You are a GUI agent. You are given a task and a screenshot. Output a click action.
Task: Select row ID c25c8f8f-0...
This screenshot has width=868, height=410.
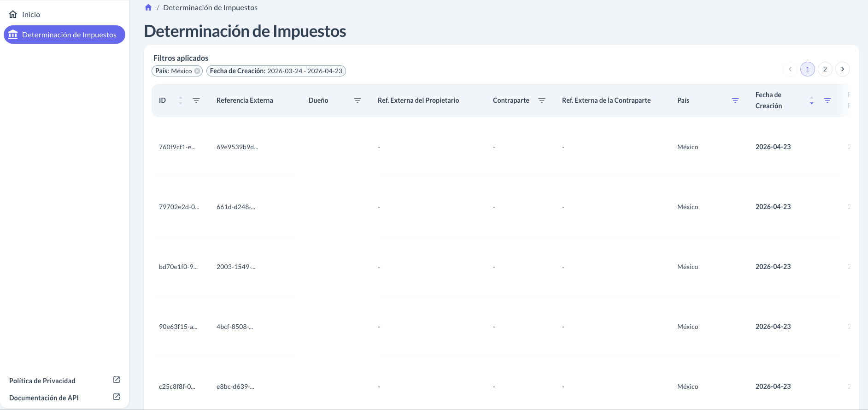pos(177,387)
